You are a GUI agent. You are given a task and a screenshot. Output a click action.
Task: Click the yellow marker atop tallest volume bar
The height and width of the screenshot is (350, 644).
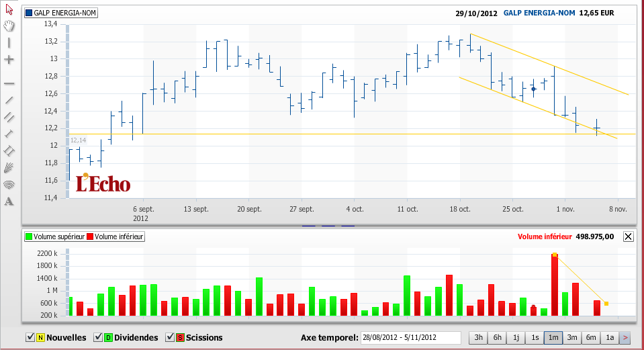[x=555, y=255]
